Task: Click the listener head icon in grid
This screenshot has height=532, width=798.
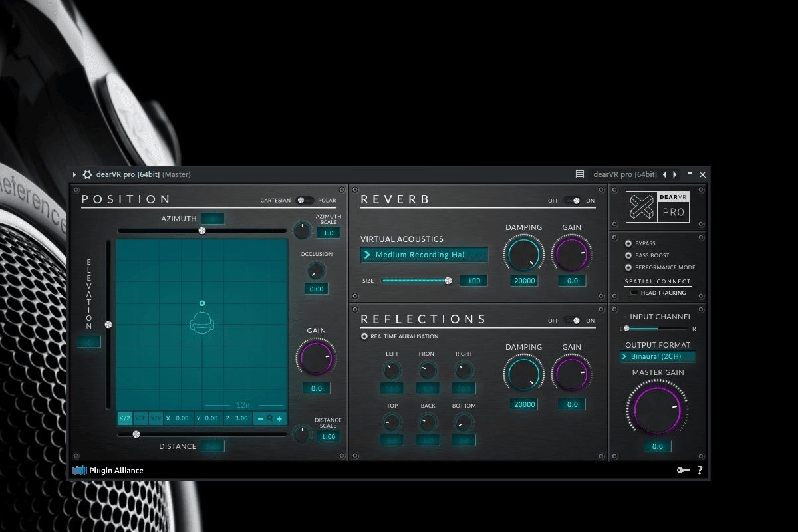Action: click(202, 323)
